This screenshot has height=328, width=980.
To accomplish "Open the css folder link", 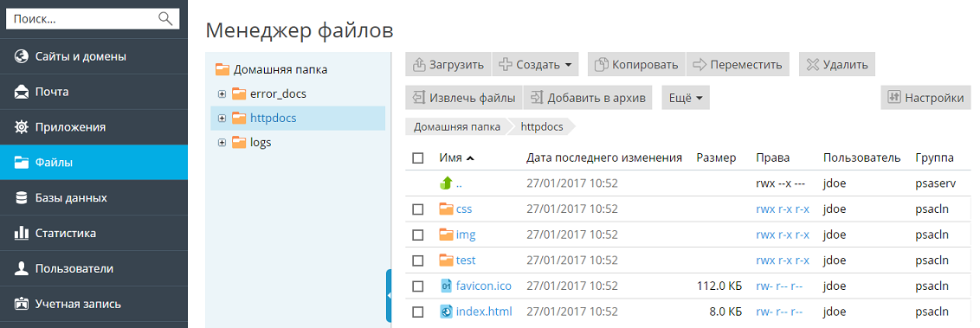I will point(464,209).
